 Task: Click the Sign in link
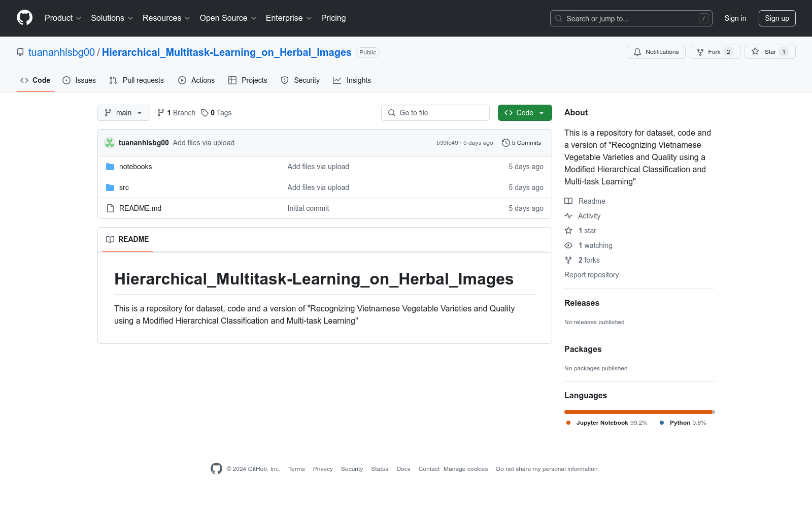[x=735, y=18]
